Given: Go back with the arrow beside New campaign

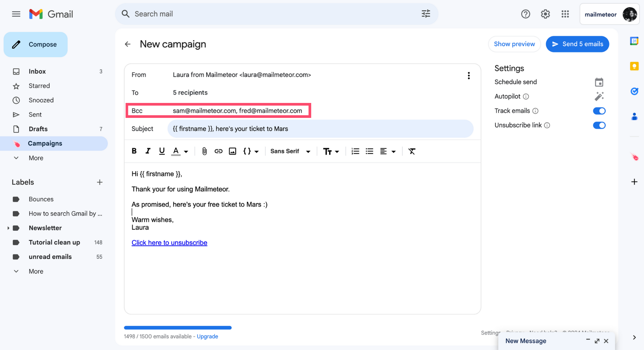Looking at the screenshot, I should tap(128, 44).
